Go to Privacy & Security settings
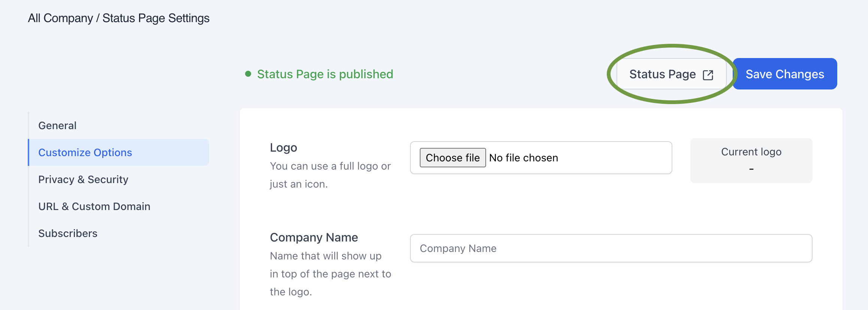Viewport: 868px width, 310px height. [x=83, y=179]
